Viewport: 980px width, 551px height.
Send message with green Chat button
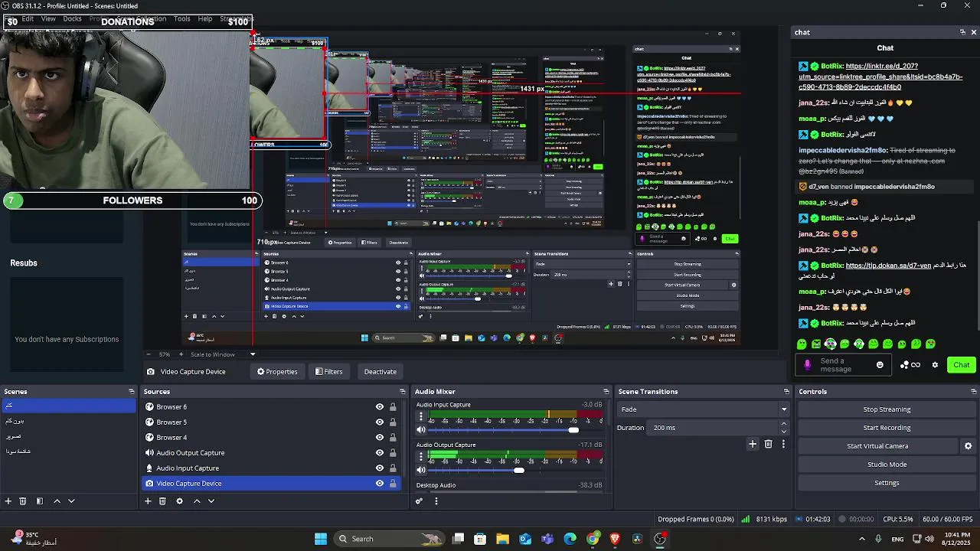[x=962, y=365]
